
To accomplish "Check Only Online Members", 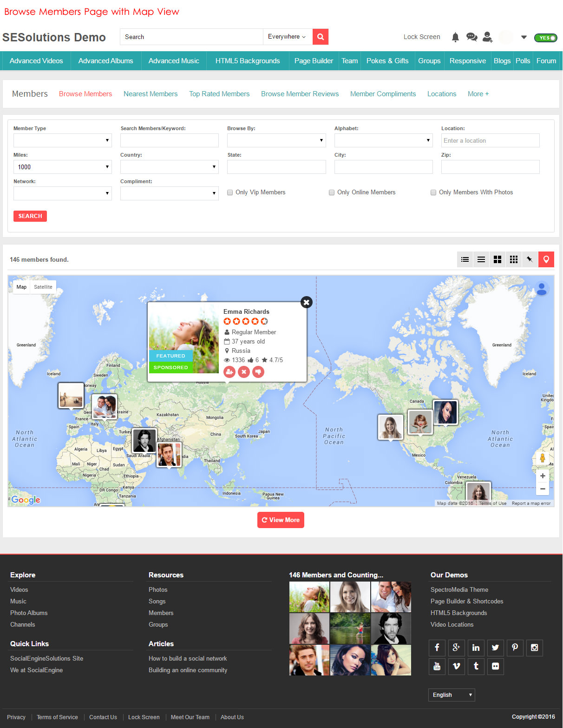I will [332, 192].
